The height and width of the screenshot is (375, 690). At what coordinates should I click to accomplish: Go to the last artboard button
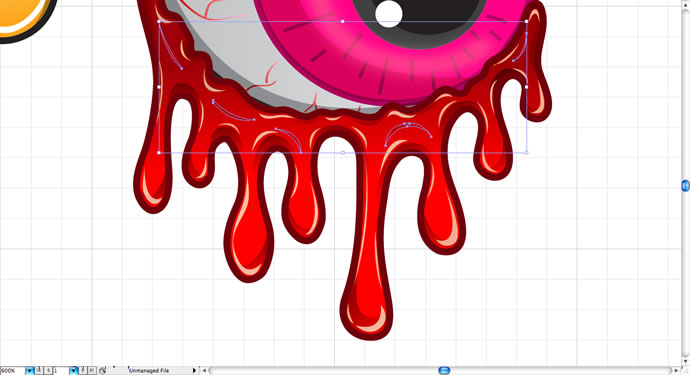92,371
